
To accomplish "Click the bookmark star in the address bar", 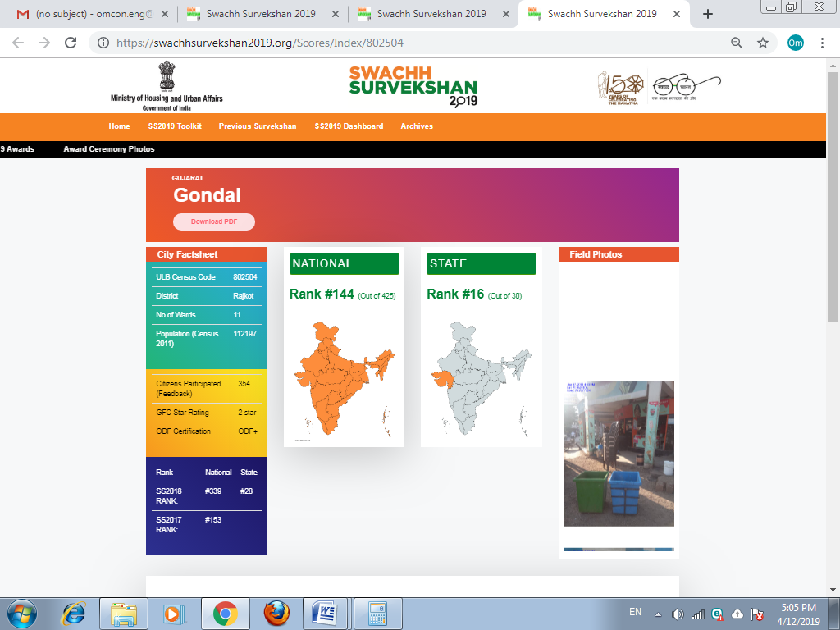I will (x=761, y=42).
